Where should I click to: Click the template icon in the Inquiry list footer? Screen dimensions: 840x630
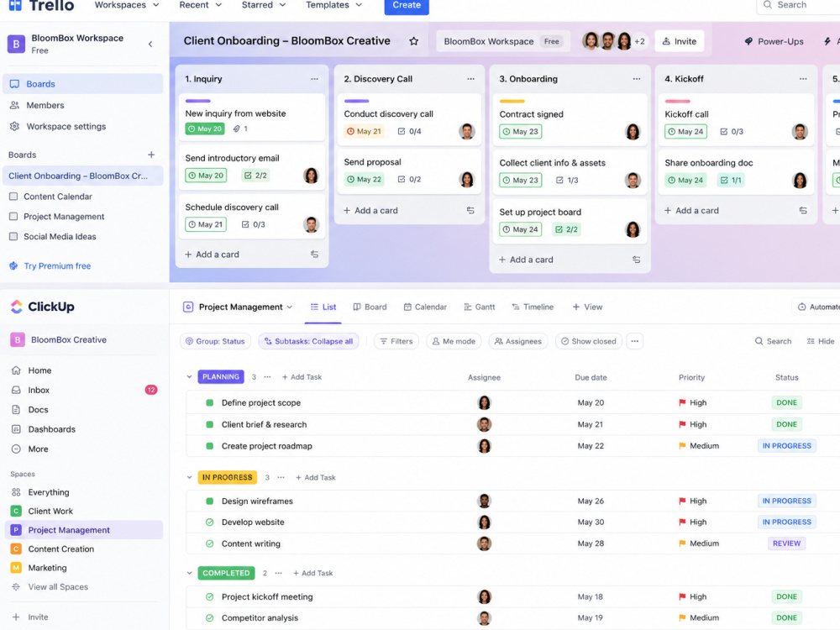click(314, 255)
